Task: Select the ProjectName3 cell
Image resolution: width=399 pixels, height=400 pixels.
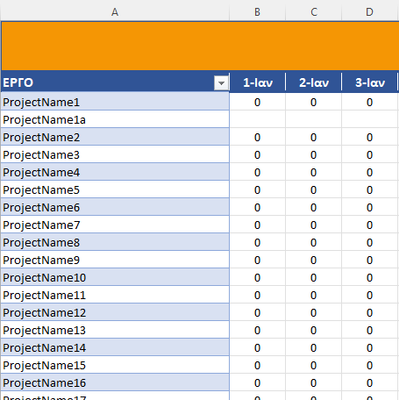Action: [x=115, y=155]
